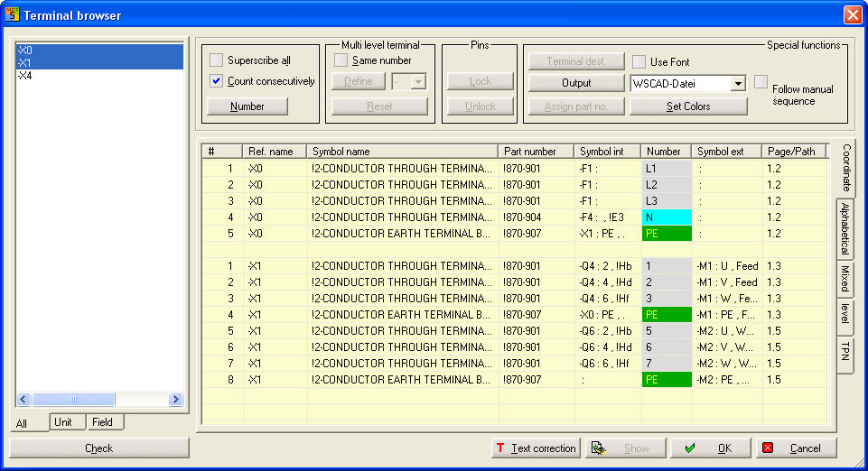Click symbol int cell '-Q4 : 4 , !Hd'

[x=607, y=282]
